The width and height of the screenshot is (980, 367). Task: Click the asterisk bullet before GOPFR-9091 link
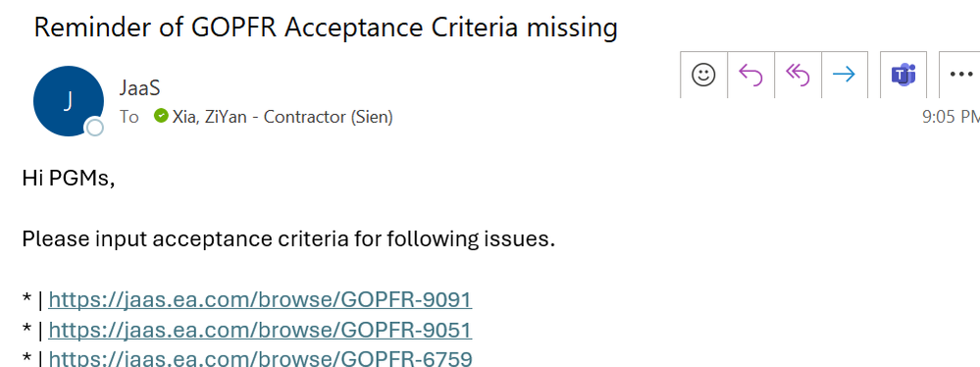[x=26, y=299]
